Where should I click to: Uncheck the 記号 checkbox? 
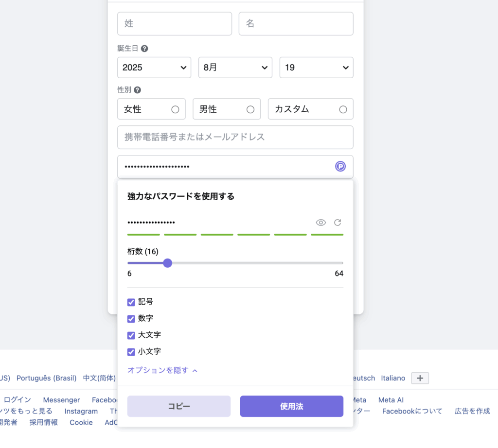(x=131, y=302)
